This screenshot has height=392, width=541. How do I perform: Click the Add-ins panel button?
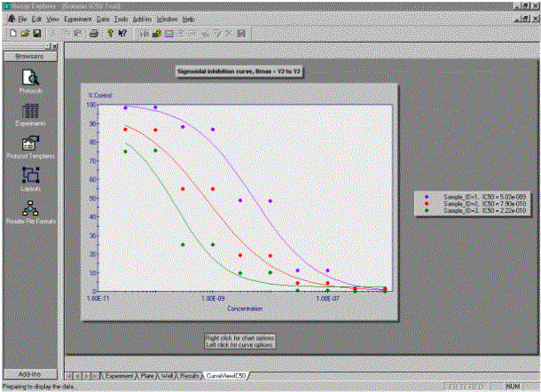pyautogui.click(x=30, y=373)
